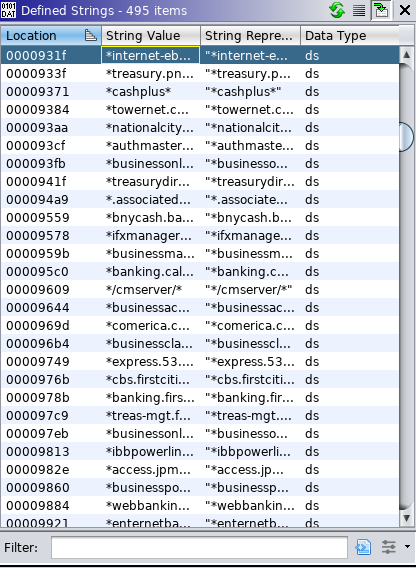Select row at location 00009644

(x=199, y=308)
